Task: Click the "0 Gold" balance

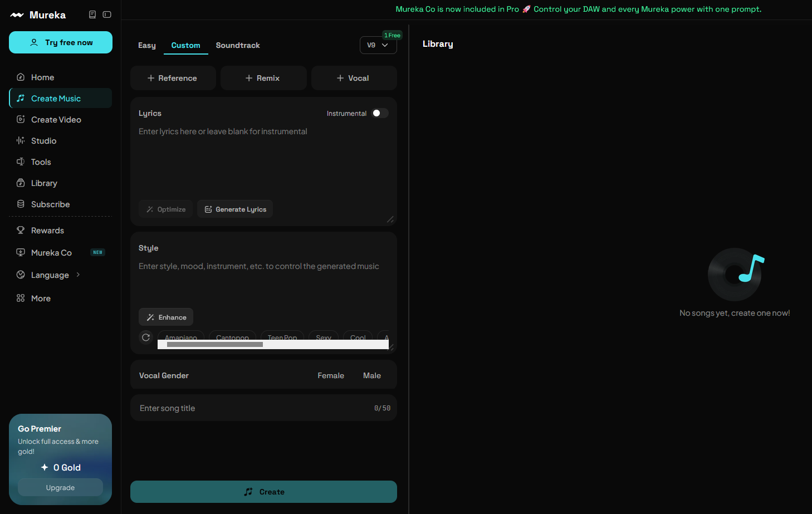Action: pyautogui.click(x=61, y=468)
